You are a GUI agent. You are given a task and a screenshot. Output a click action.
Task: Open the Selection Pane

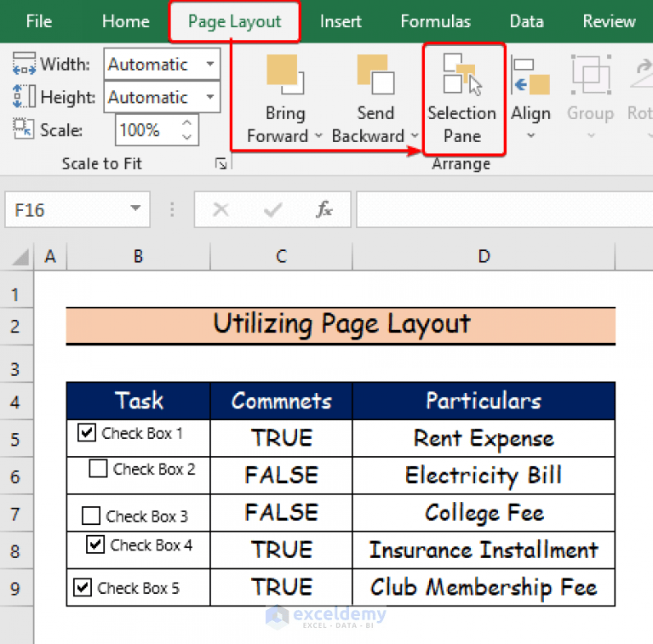click(x=464, y=99)
